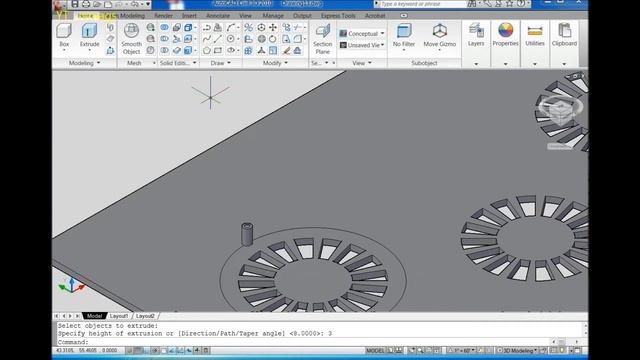Click the Print icon in quick access toolbar

pyautogui.click(x=86, y=4)
